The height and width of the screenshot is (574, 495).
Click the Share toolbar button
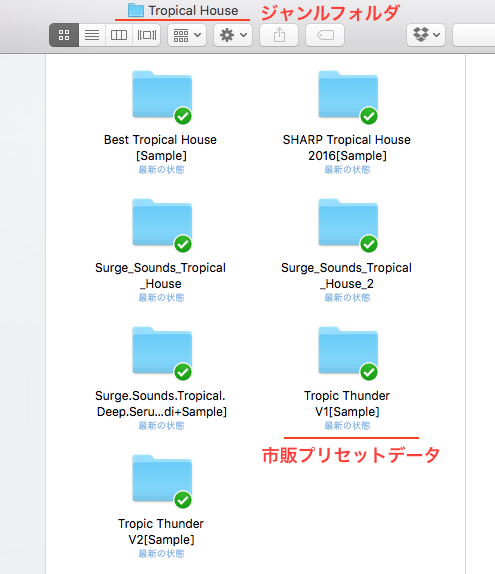pyautogui.click(x=279, y=35)
